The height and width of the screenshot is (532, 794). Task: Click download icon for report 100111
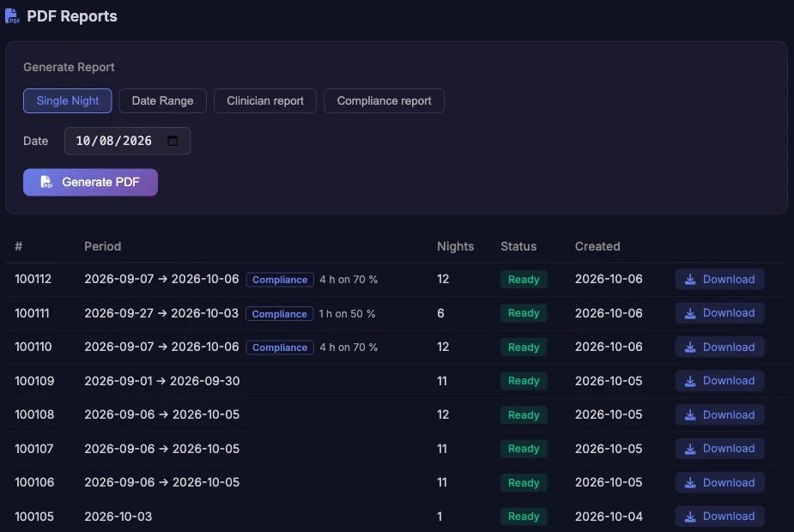[x=690, y=313]
